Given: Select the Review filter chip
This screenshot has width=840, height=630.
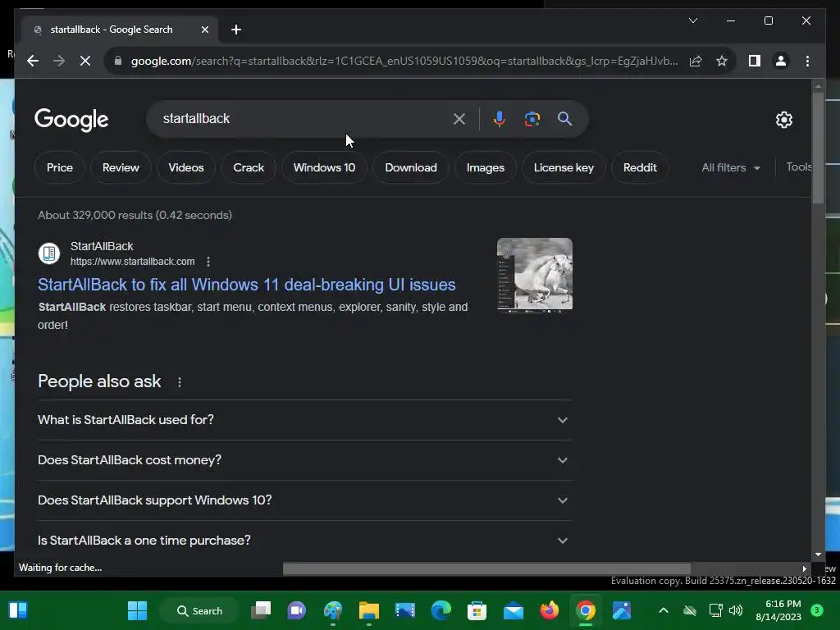Looking at the screenshot, I should point(121,167).
